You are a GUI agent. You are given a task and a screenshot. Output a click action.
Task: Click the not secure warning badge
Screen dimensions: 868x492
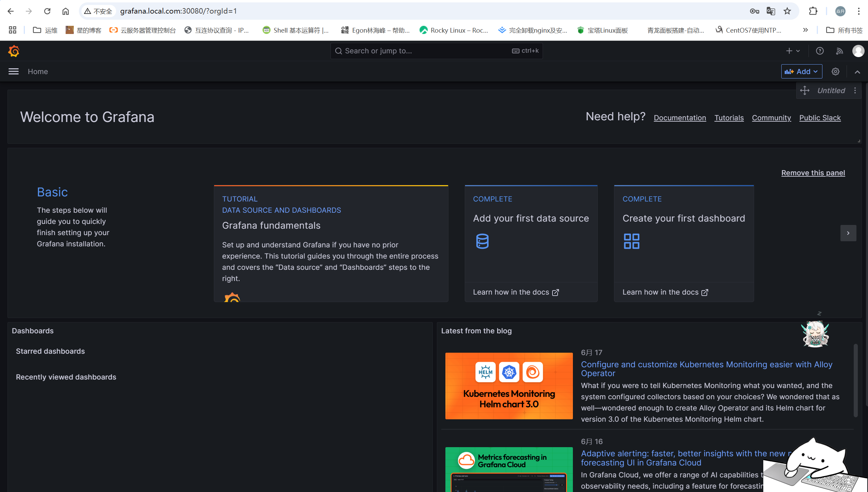[98, 11]
